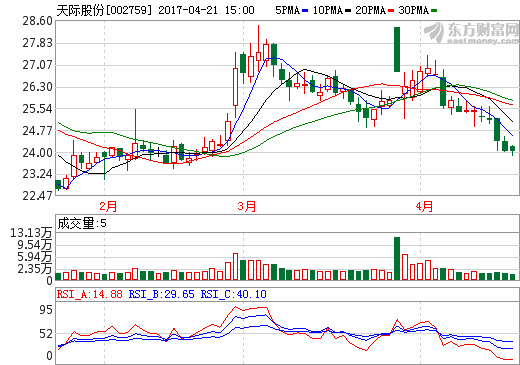The width and height of the screenshot is (520, 365).
Task: Click the 24.00 price axis label
Action: pyautogui.click(x=38, y=153)
